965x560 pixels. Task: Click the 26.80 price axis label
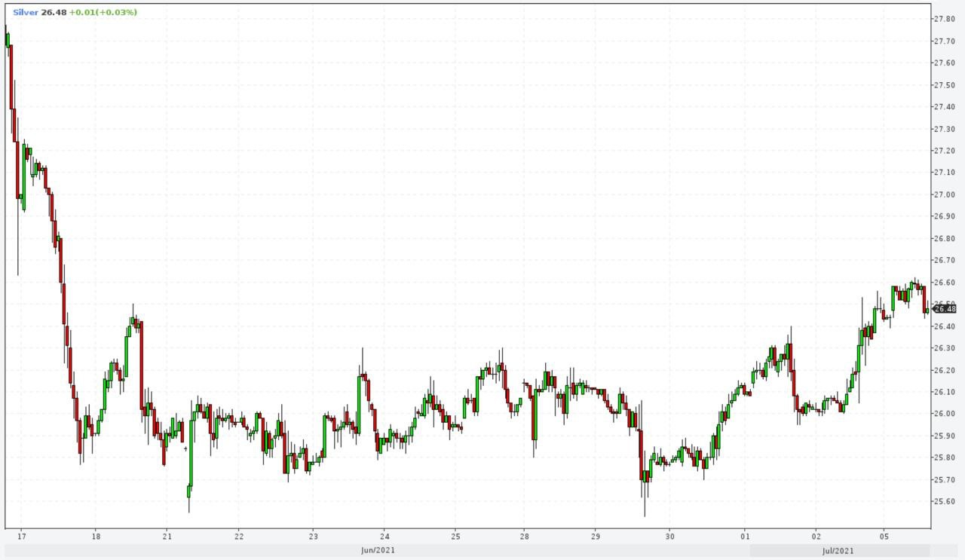click(x=946, y=238)
